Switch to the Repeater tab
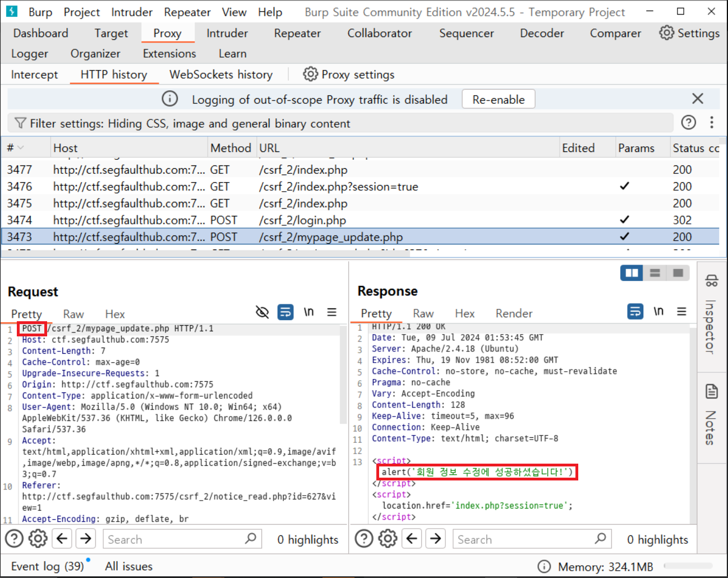The height and width of the screenshot is (578, 728). coord(297,33)
